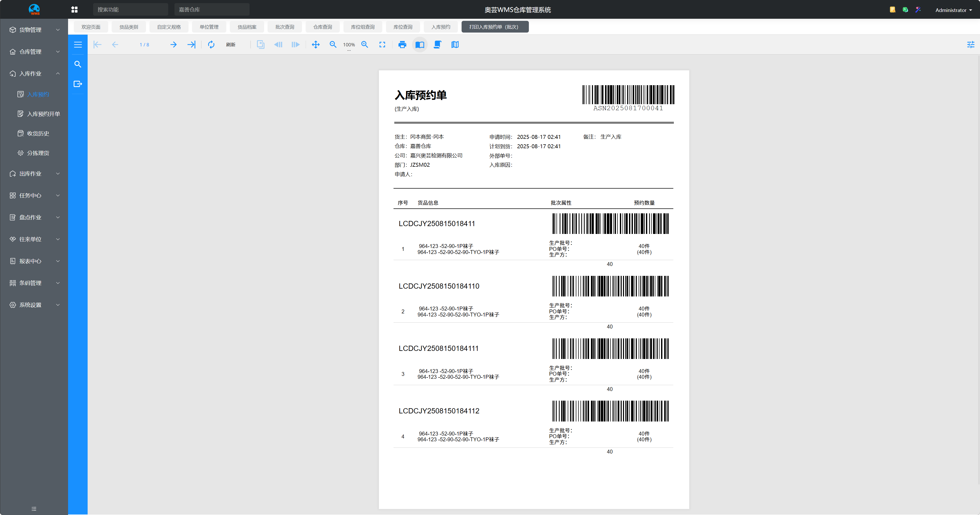Zoom out of the report

[x=333, y=45]
